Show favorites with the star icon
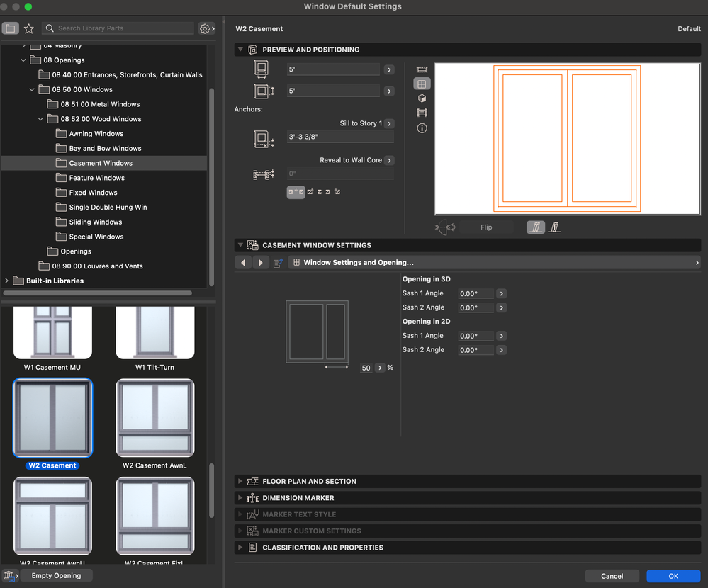 click(x=28, y=28)
